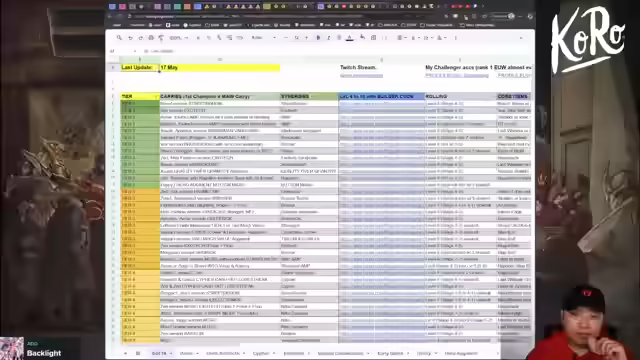Click Decrease decimal places icon
640x360 pixels.
point(219,38)
